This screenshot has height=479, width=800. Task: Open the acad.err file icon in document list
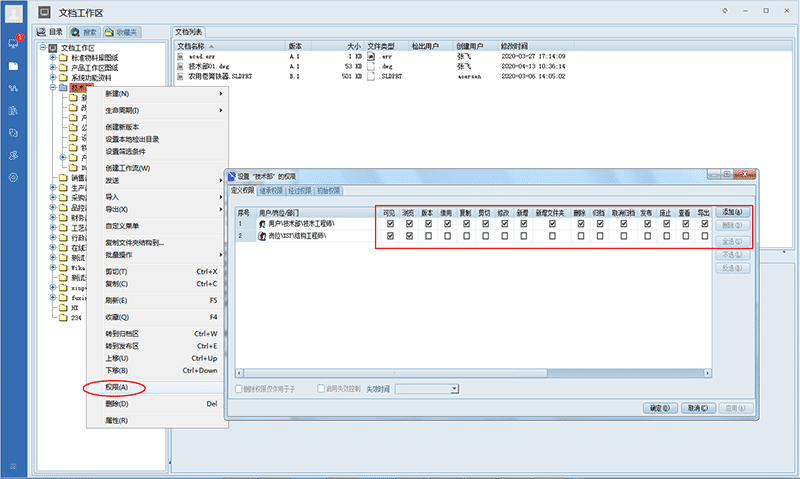tap(181, 56)
